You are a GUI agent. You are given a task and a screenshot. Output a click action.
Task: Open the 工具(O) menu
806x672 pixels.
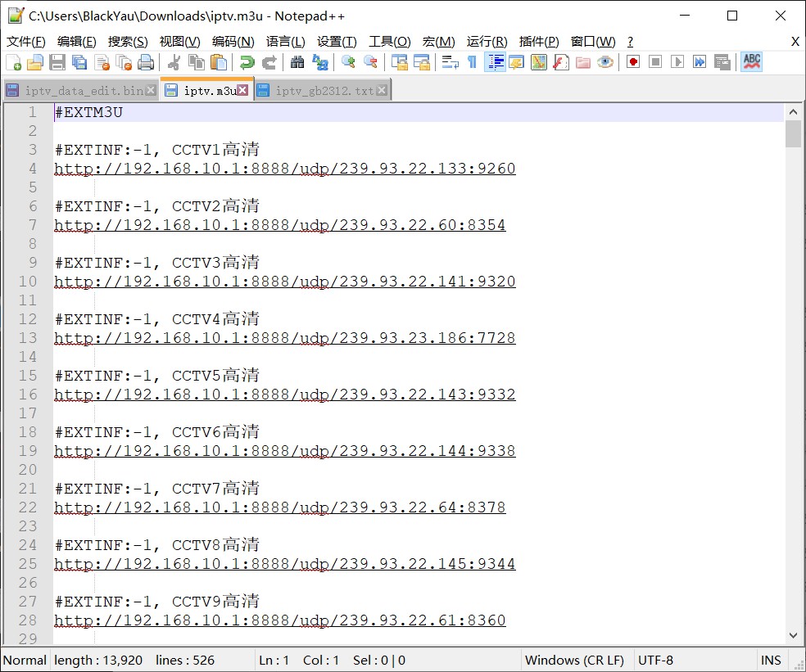pos(390,42)
